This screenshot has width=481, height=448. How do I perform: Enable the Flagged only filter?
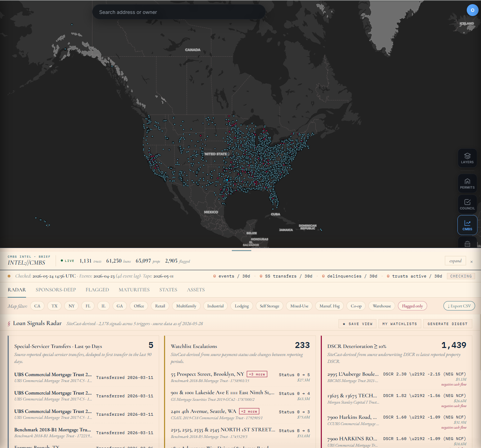tap(413, 306)
